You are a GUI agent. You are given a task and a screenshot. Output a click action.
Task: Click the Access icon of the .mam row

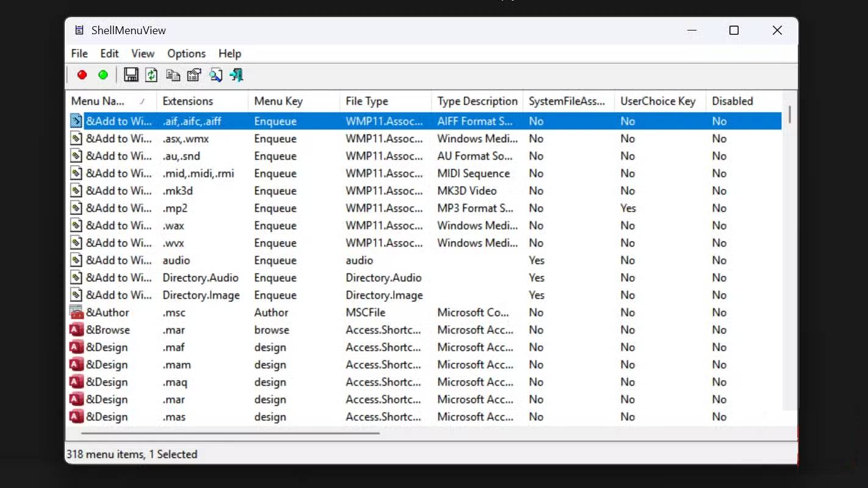tap(76, 364)
